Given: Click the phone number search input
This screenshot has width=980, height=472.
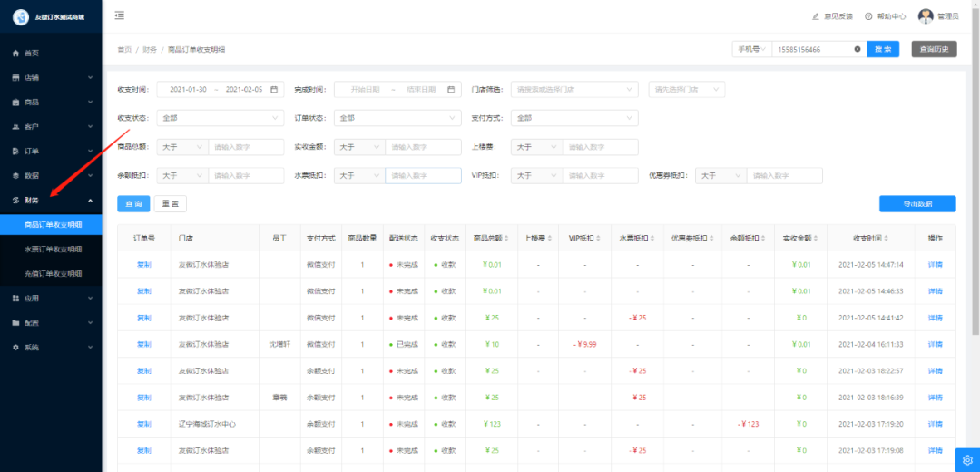Looking at the screenshot, I should tap(814, 49).
